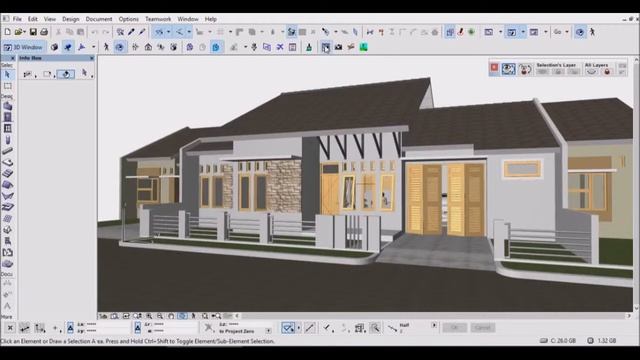Select the Roof tool in toolbox
Screen dimensions: 640x360
tap(7, 184)
